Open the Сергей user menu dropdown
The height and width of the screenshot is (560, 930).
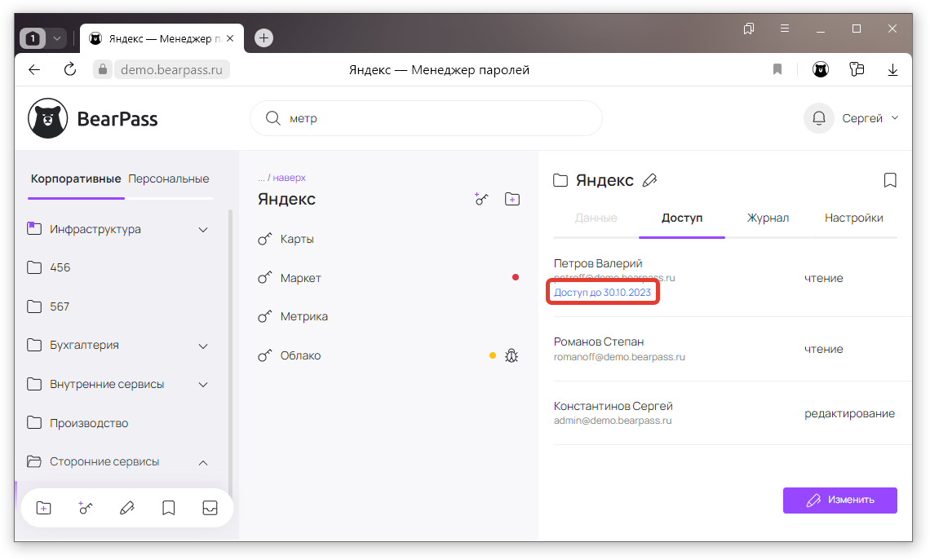870,118
